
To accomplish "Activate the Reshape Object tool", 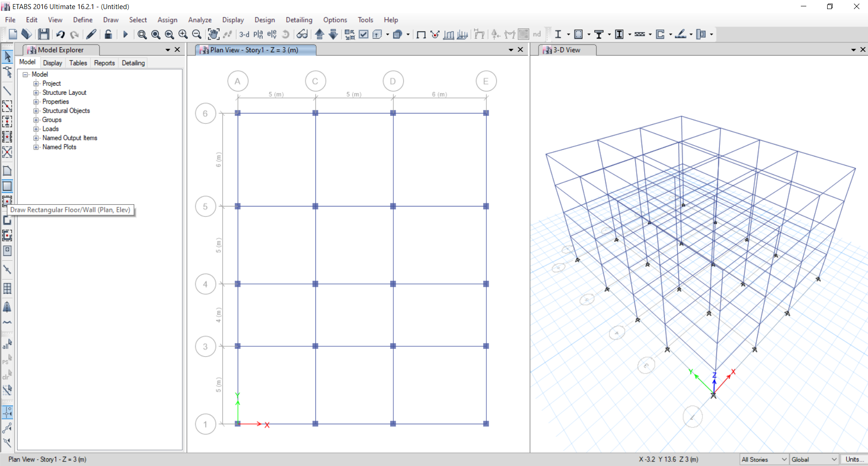I will click(x=7, y=72).
